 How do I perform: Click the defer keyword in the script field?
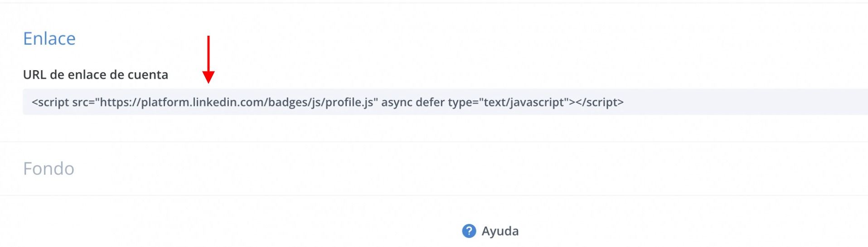431,102
